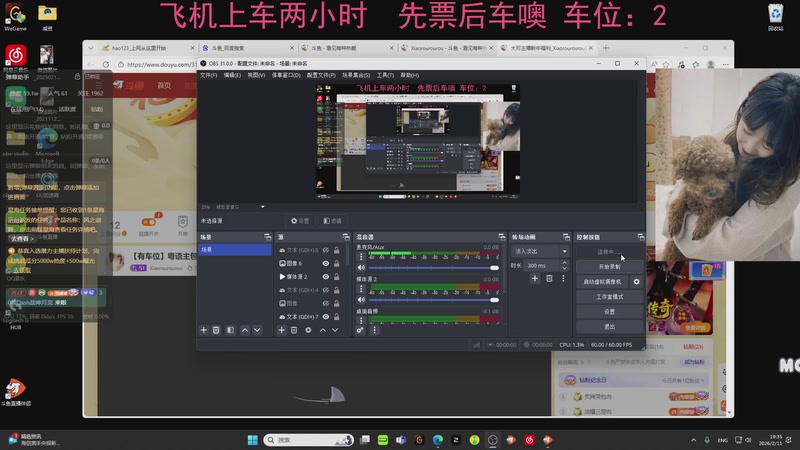
Task: Pop out the Audio Mixer dock panel
Action: tap(502, 237)
